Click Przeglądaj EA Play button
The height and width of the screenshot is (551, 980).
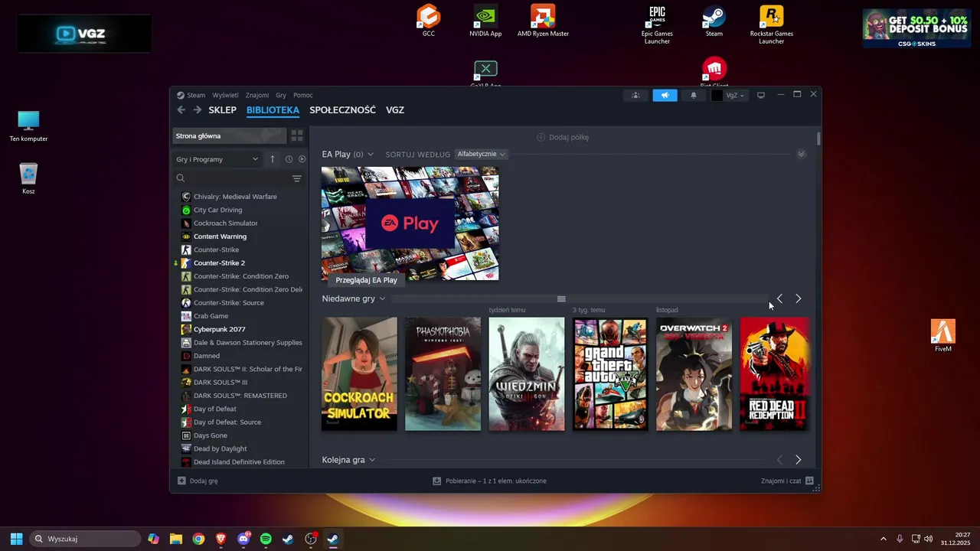click(366, 280)
